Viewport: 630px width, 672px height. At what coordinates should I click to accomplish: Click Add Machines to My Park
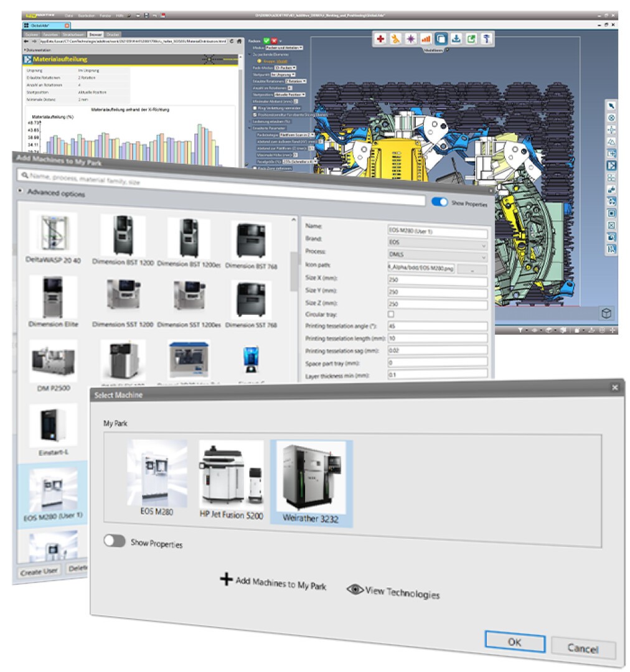[273, 582]
